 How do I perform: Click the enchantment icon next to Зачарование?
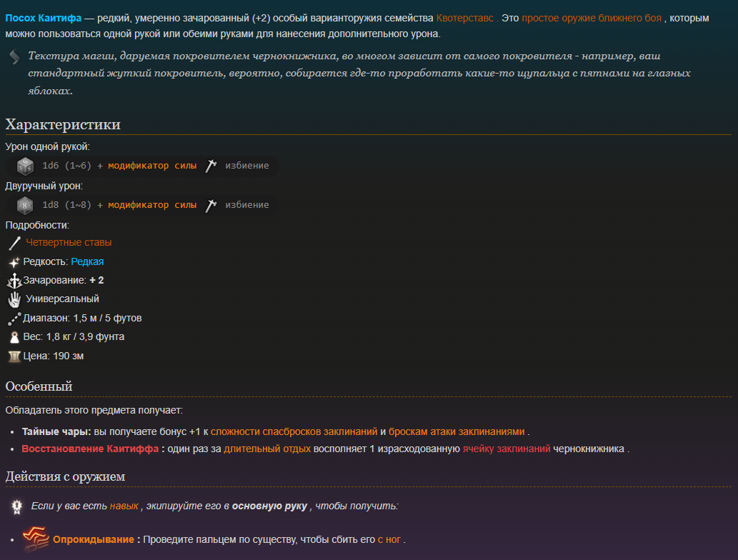point(14,281)
